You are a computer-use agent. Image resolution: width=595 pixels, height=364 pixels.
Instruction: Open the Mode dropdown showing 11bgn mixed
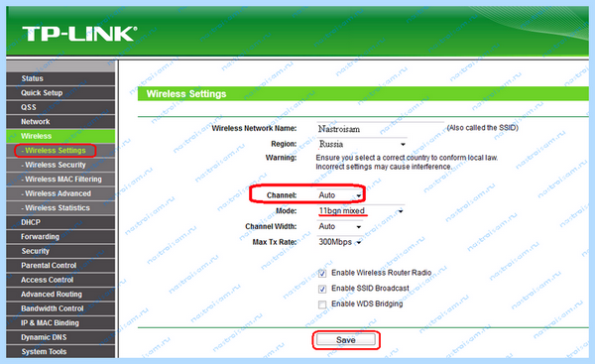361,210
